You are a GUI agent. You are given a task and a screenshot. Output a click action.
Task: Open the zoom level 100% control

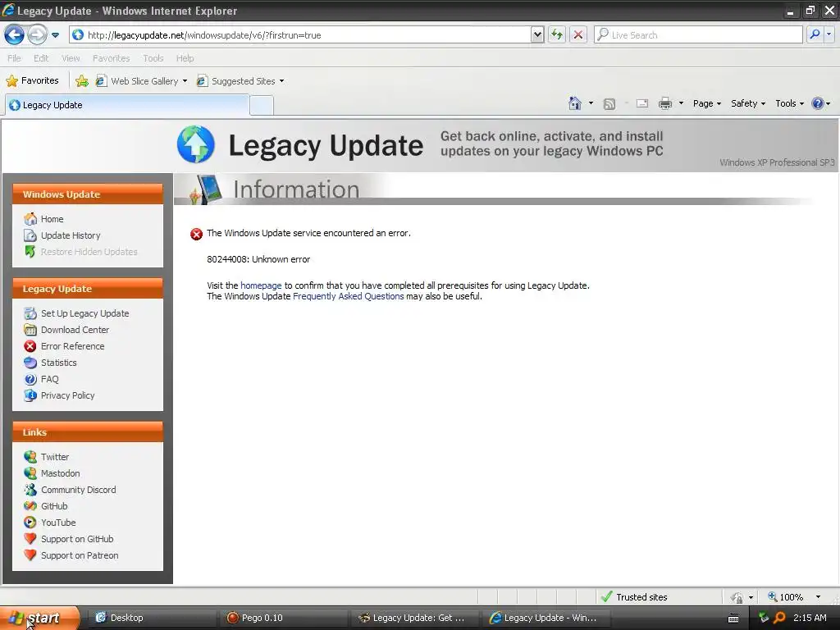click(x=794, y=597)
